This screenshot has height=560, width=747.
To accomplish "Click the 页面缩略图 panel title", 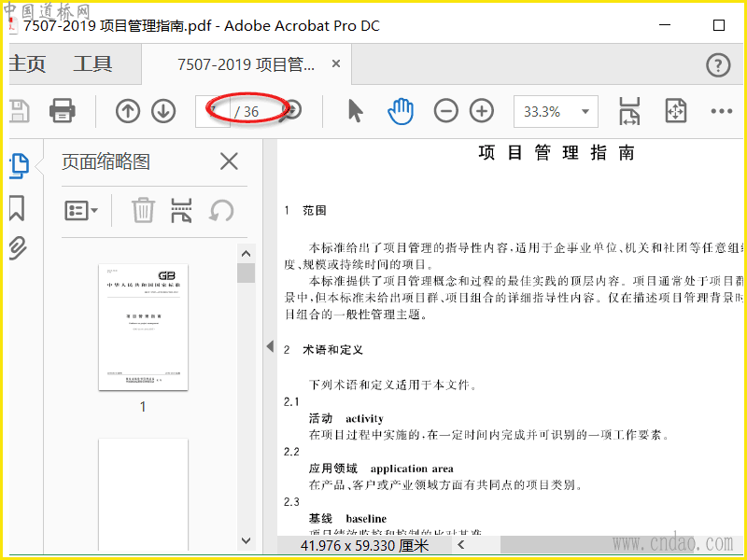I will pos(106,161).
